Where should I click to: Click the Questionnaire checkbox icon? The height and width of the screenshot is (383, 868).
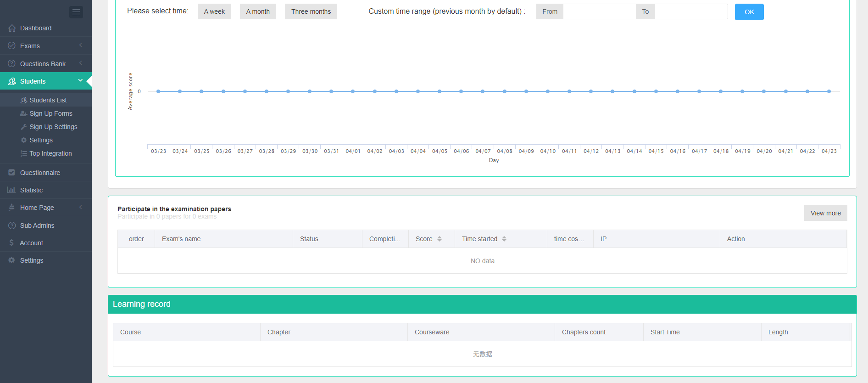coord(12,173)
